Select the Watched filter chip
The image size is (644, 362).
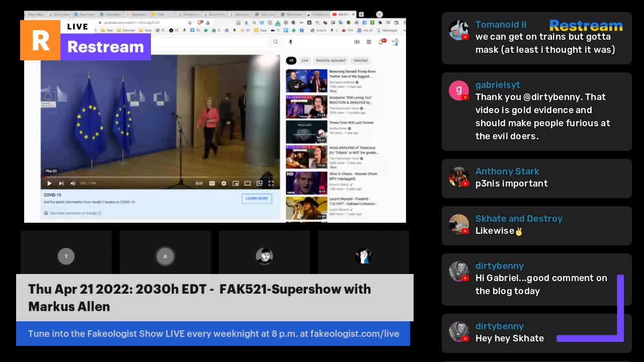pos(360,60)
